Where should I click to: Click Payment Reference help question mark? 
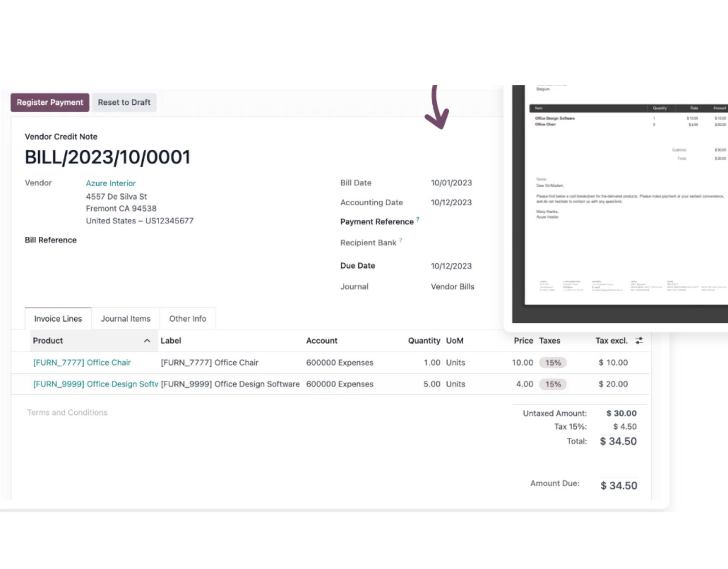418,219
